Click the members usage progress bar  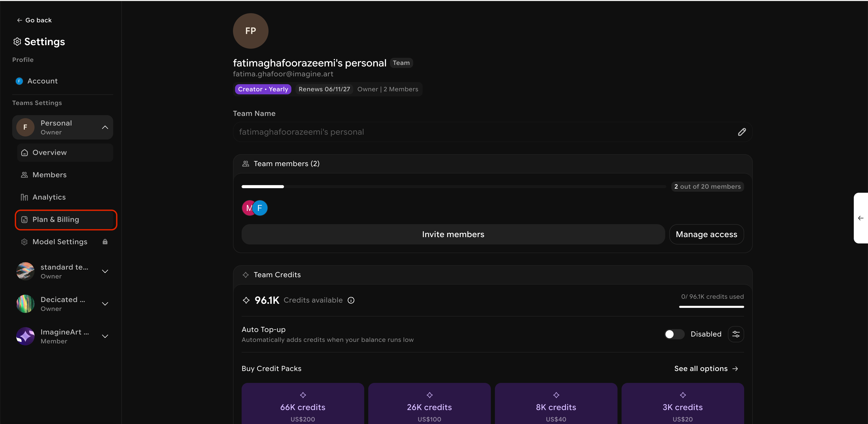click(454, 187)
